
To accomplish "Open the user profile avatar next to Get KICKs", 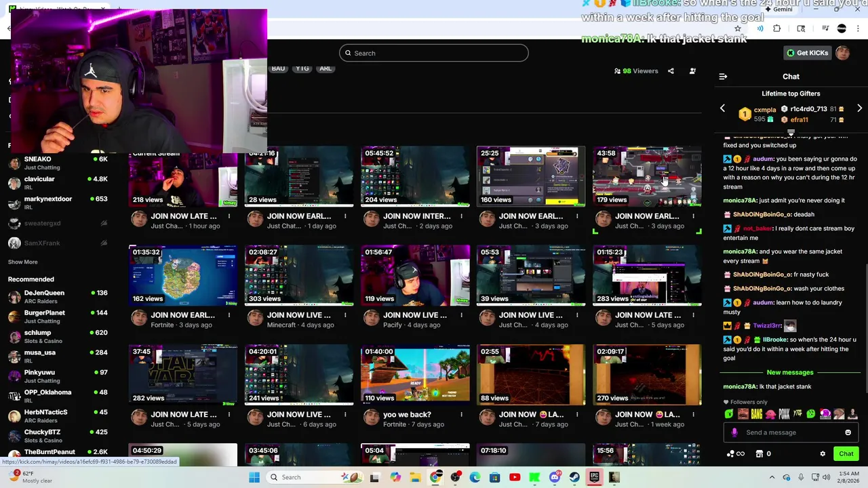I will (x=842, y=53).
